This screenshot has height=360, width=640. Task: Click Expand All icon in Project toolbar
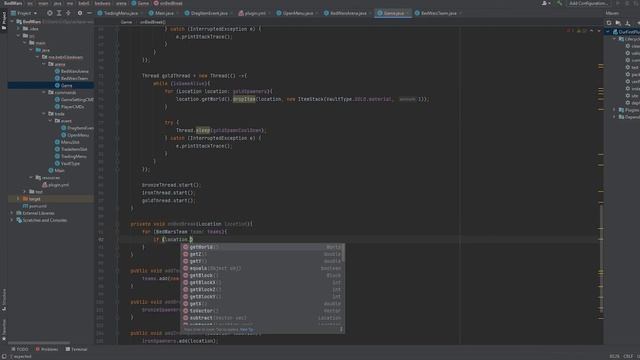click(59, 13)
